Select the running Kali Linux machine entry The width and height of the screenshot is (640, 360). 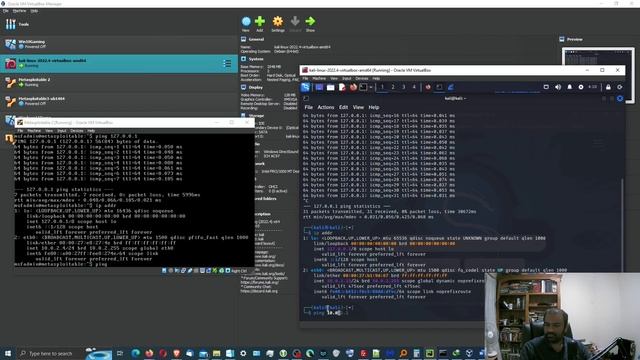coord(118,63)
